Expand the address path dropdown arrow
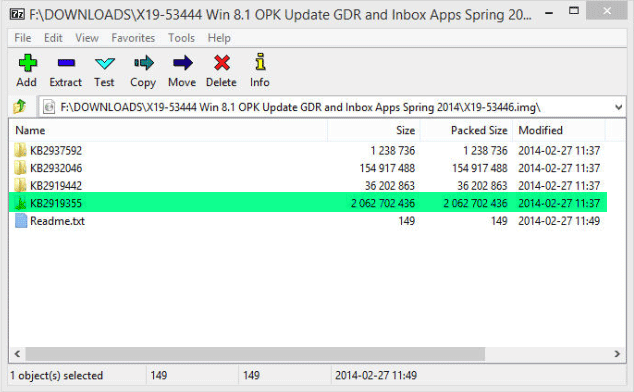Screen dimensions: 634x392 (618, 107)
